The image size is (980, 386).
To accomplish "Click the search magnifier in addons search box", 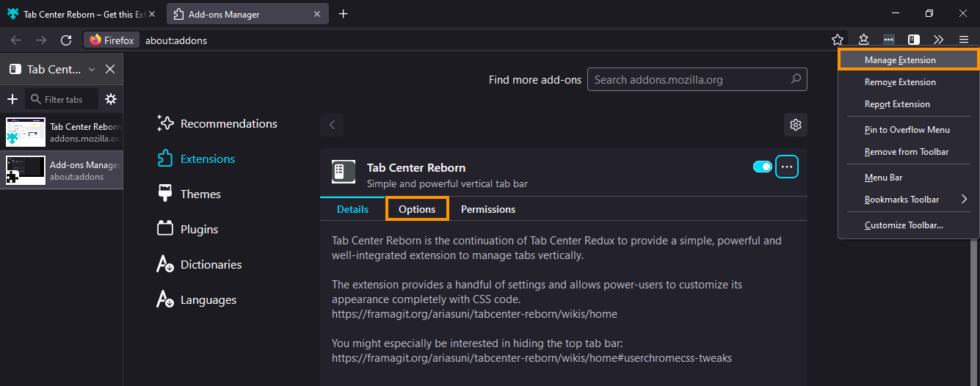I will click(796, 79).
